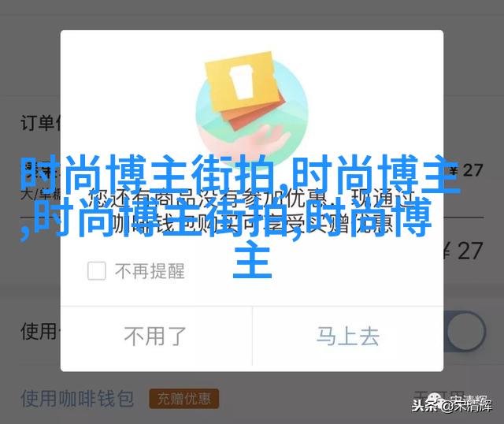Image resolution: width=504 pixels, height=424 pixels.
Task: Click the 不再提醒 label text
Action: tap(150, 271)
